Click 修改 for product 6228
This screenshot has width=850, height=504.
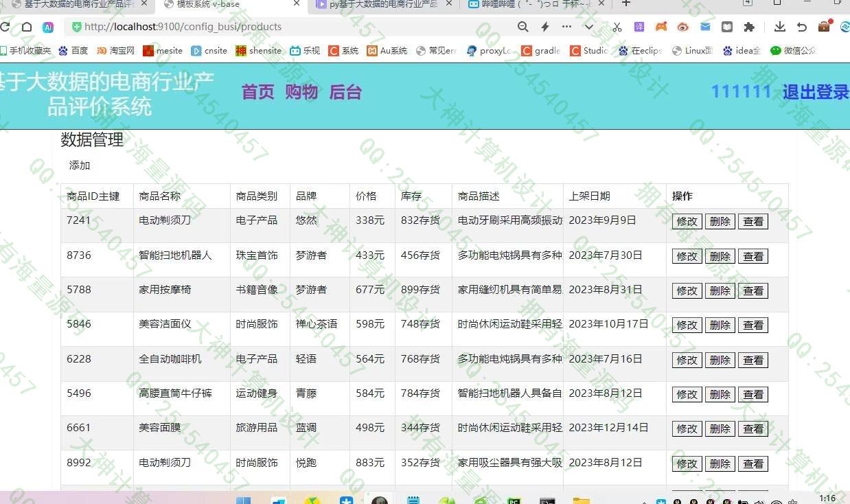click(x=687, y=360)
